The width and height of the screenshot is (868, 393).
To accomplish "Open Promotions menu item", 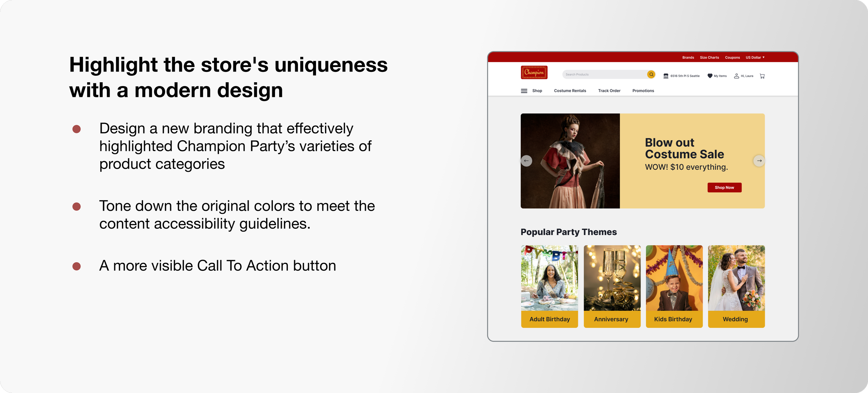I will coord(643,91).
